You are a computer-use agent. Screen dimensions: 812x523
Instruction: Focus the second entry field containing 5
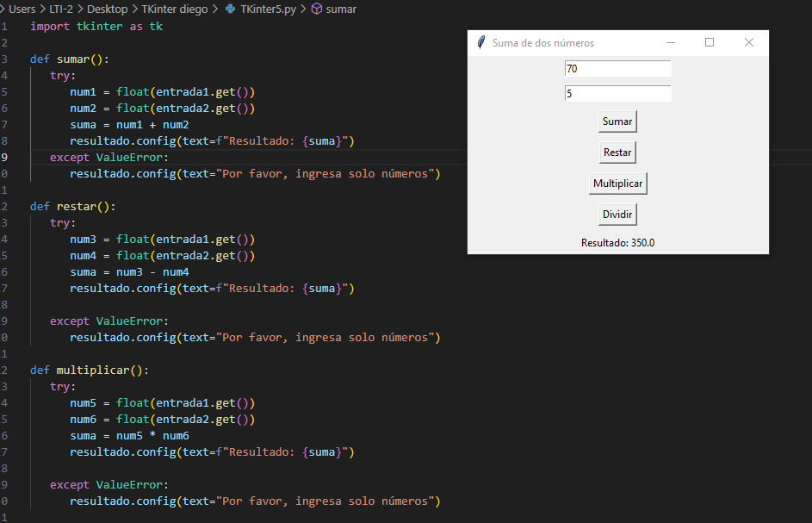click(x=617, y=94)
